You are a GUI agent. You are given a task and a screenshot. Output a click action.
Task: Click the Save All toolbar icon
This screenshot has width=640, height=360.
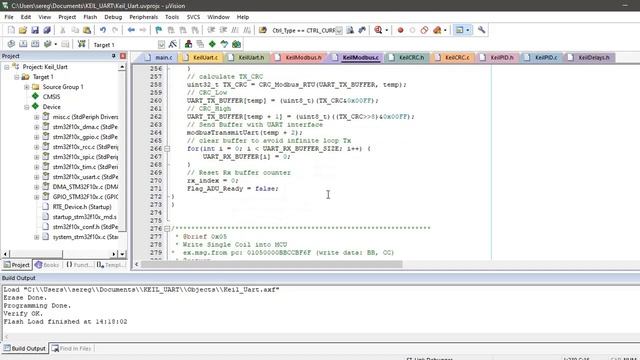(47, 30)
